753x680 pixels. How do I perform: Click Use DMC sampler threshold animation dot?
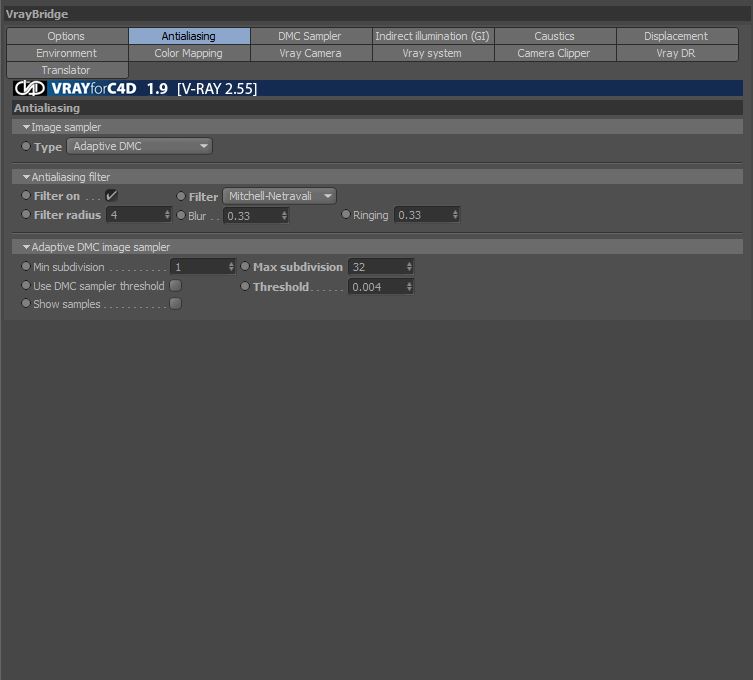(x=26, y=285)
